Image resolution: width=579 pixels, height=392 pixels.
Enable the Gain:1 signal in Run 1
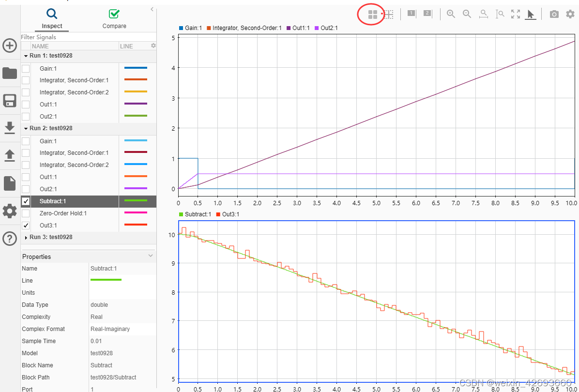coord(26,68)
